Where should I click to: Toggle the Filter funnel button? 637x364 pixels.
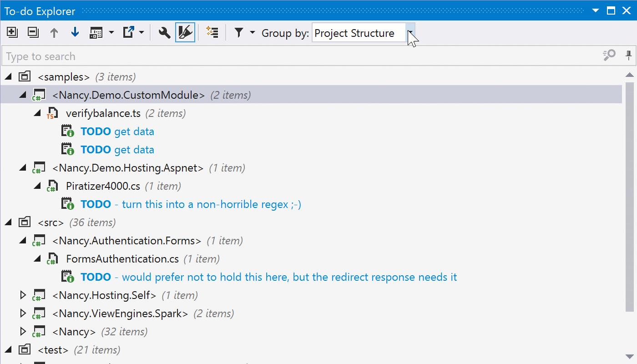[x=239, y=32]
